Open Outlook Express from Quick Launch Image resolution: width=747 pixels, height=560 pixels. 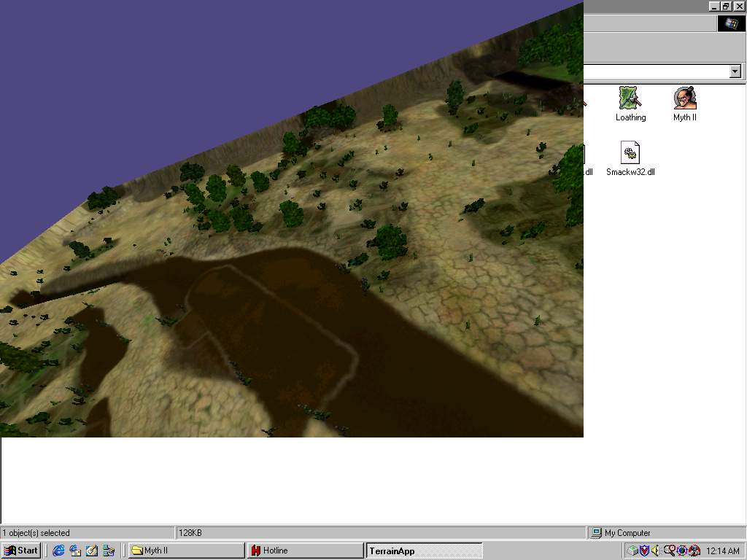[x=75, y=551]
